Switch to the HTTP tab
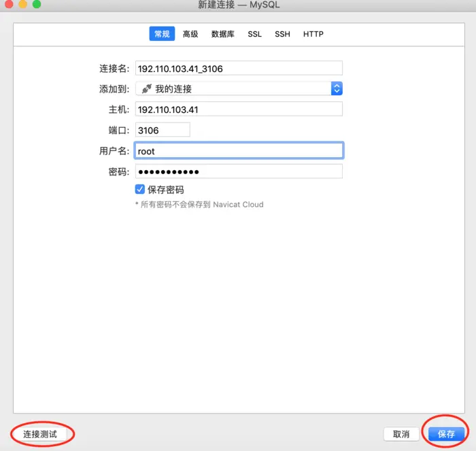Screen dimensions: 476x451 pos(313,34)
